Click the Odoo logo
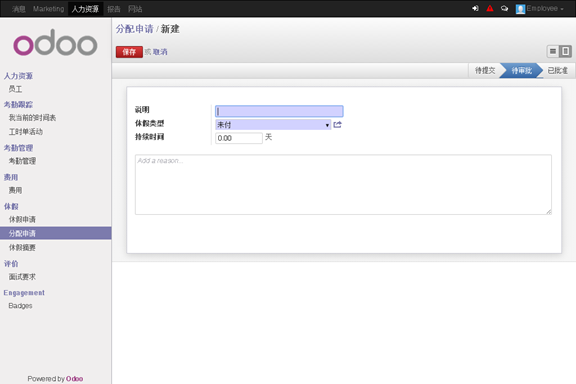Screen dimensions: 576x384 pyautogui.click(x=55, y=43)
